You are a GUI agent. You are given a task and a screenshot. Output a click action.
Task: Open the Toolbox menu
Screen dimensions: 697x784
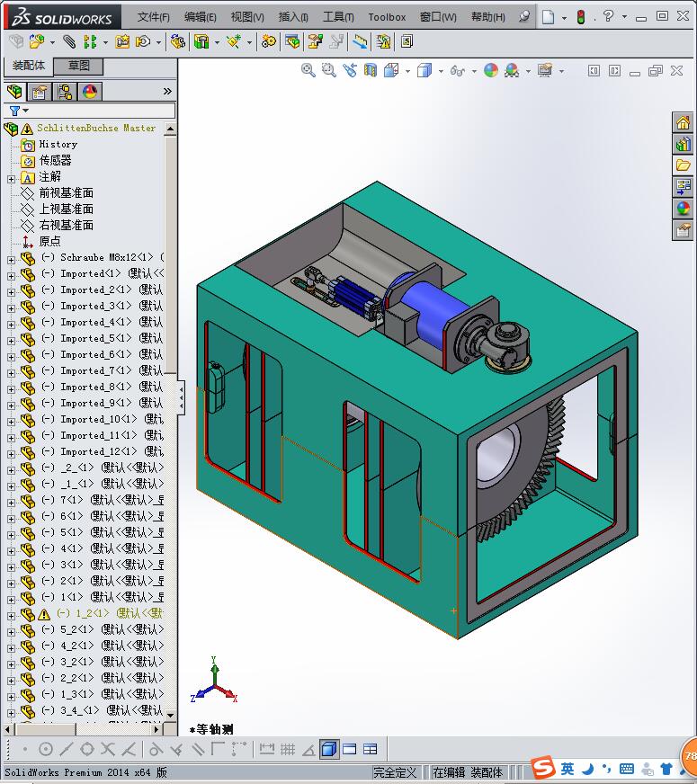click(x=387, y=17)
